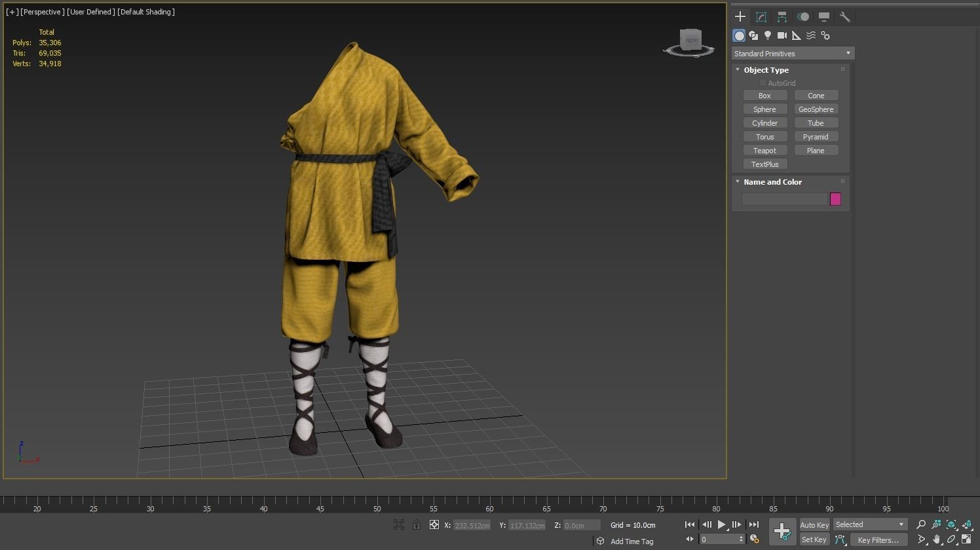The image size is (980, 550).
Task: Select the Helpers category icon
Action: (x=797, y=35)
